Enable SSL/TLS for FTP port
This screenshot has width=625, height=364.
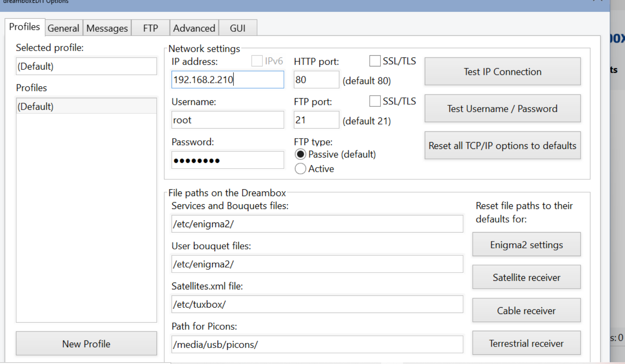coord(375,101)
